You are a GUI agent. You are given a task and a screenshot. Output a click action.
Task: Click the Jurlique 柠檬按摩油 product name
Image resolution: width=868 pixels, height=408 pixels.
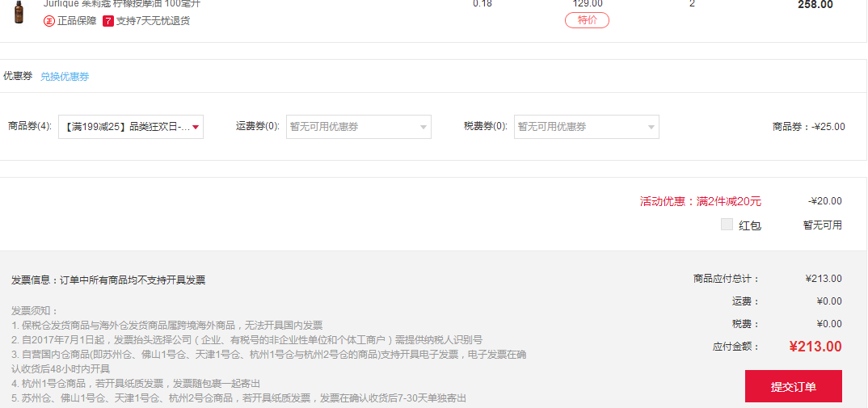[x=121, y=4]
